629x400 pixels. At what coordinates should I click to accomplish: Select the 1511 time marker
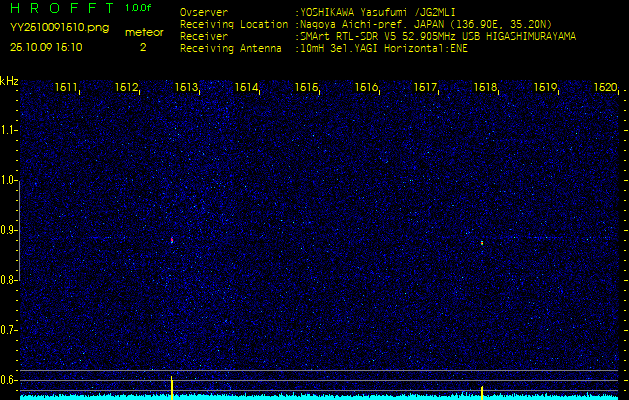(67, 88)
